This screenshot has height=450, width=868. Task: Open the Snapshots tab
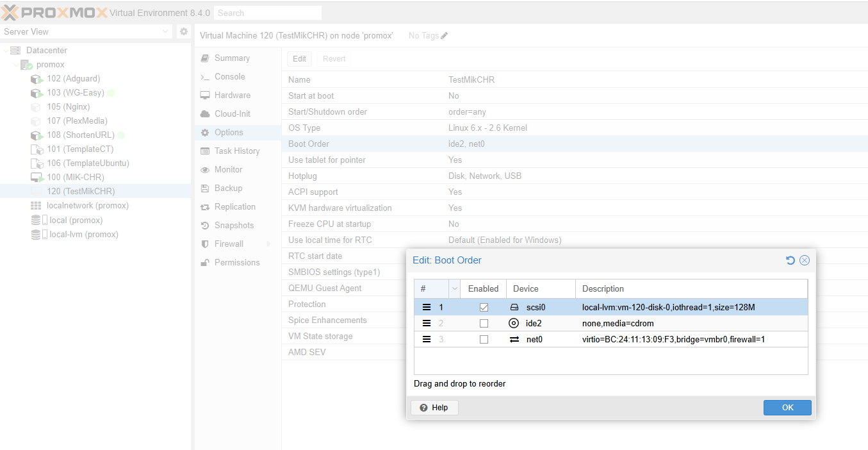[x=238, y=226]
